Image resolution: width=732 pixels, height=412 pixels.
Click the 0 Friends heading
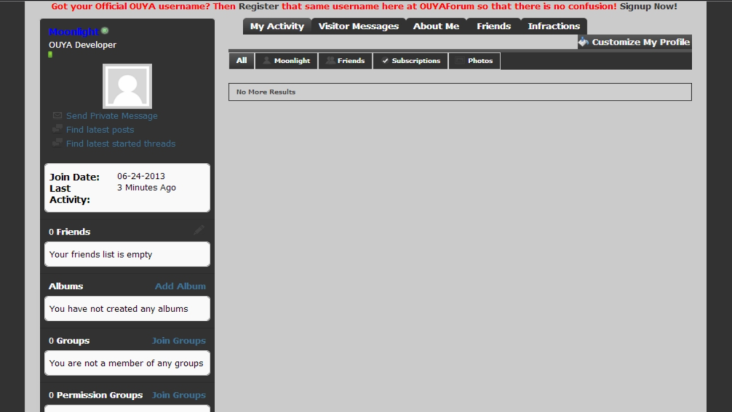(70, 232)
